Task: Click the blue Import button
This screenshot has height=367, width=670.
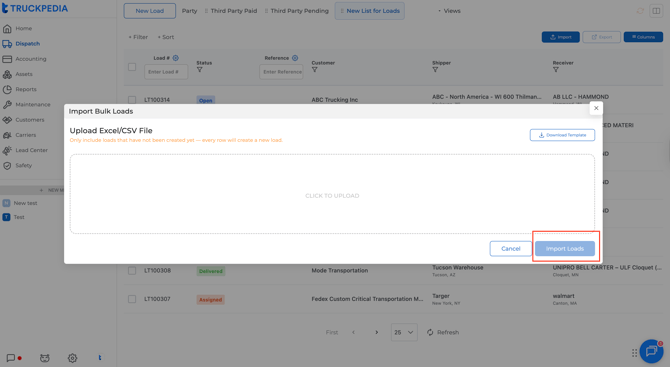Action: point(561,37)
